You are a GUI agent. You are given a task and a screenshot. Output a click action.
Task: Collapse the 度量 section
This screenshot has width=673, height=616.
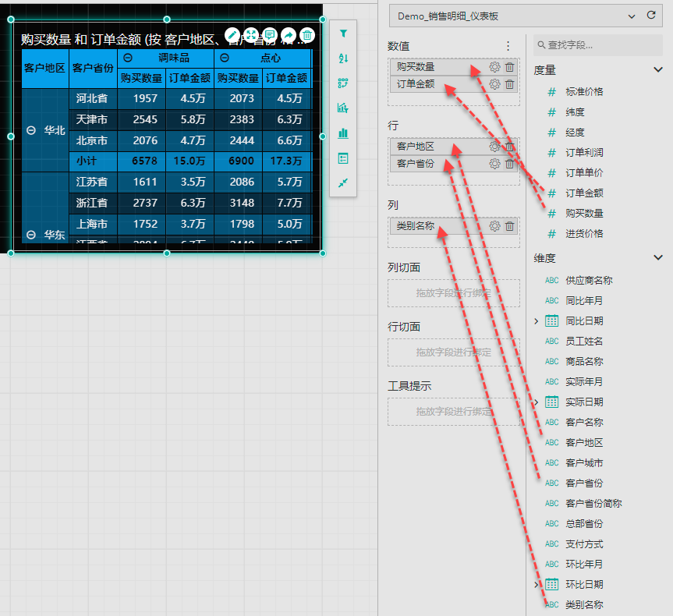(657, 70)
